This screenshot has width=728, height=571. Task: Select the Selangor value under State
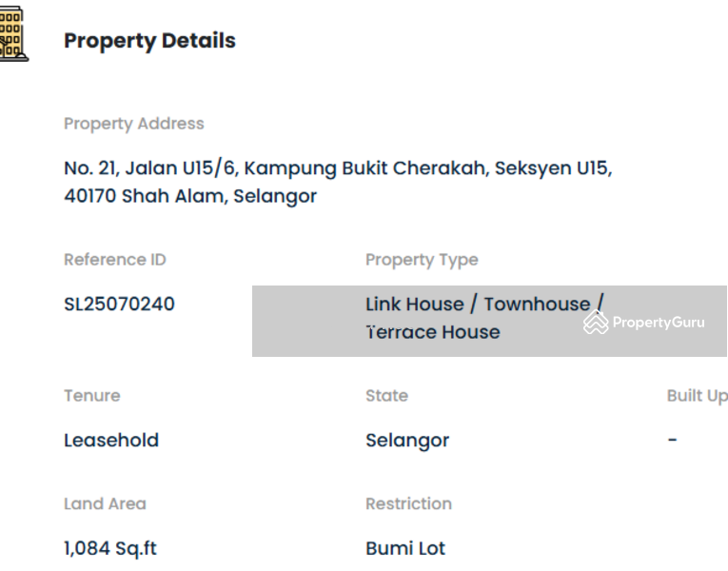click(x=407, y=441)
